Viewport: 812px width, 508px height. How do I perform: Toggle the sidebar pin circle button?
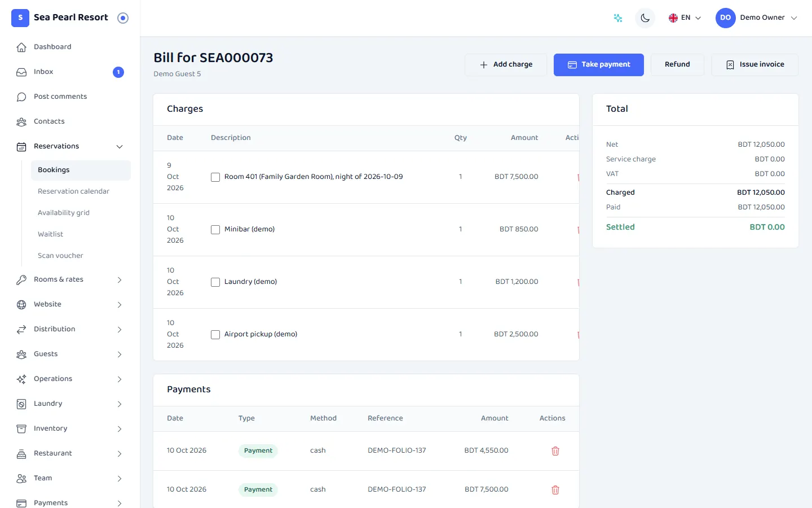point(123,18)
